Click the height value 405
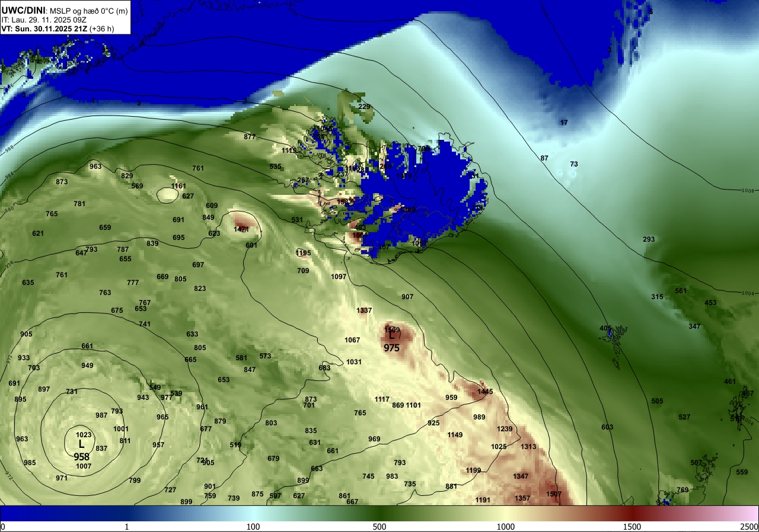759x532 pixels. (605, 328)
